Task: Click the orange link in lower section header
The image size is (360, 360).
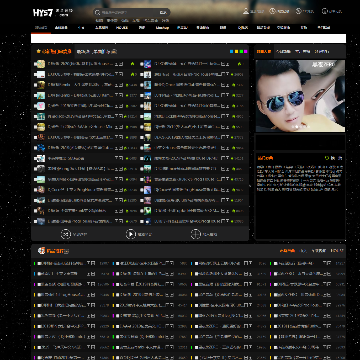Action: [287, 251]
